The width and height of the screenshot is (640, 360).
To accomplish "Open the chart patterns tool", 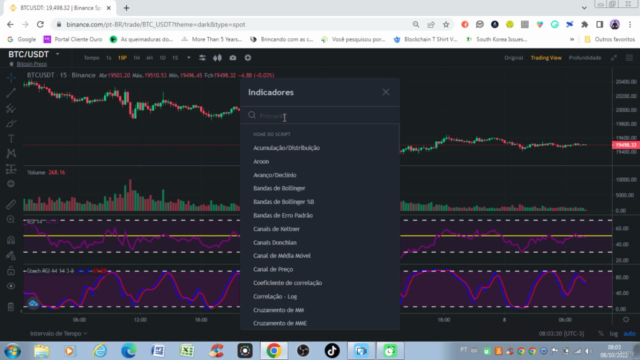I will tap(11, 153).
